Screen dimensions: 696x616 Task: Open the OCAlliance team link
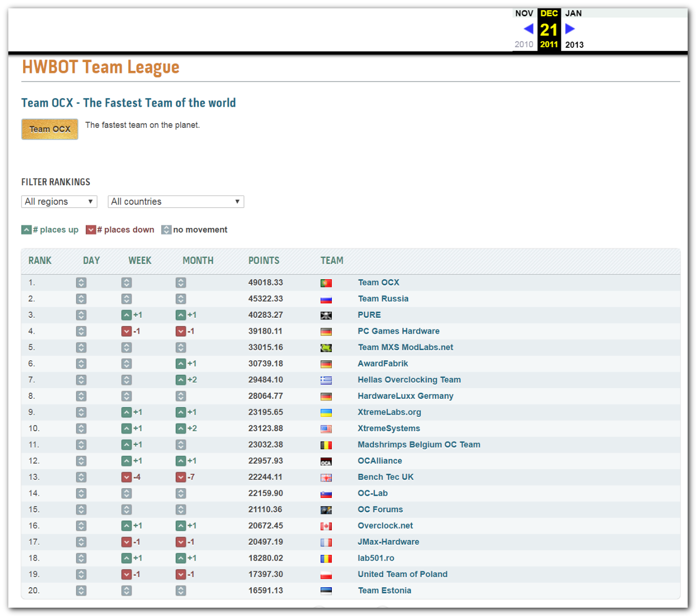(380, 461)
